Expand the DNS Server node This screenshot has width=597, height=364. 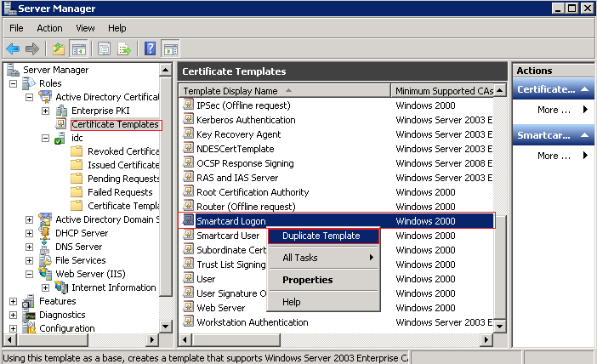coord(29,247)
